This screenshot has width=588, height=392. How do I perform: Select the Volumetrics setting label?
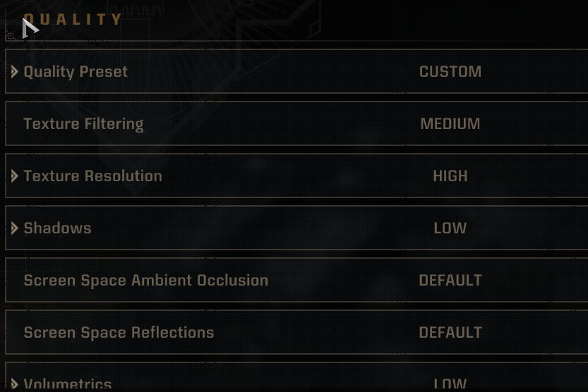(68, 384)
